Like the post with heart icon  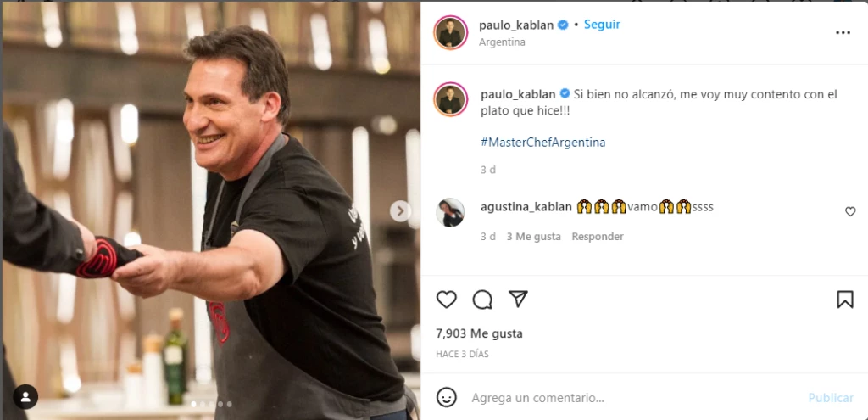click(446, 300)
